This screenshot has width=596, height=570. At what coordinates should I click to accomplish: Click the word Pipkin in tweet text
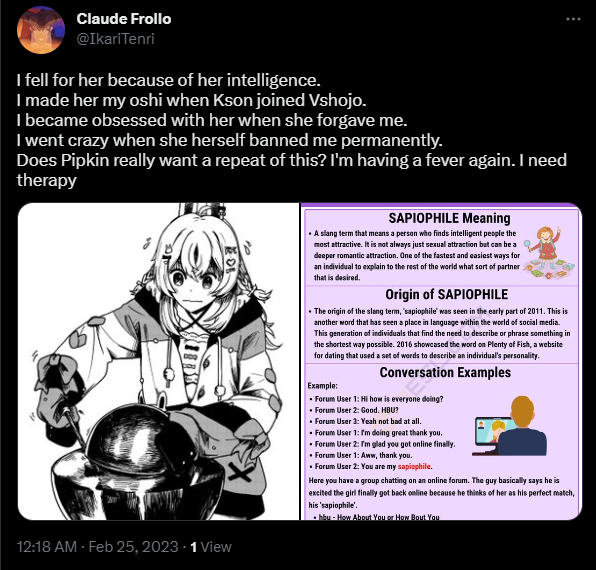pos(85,160)
